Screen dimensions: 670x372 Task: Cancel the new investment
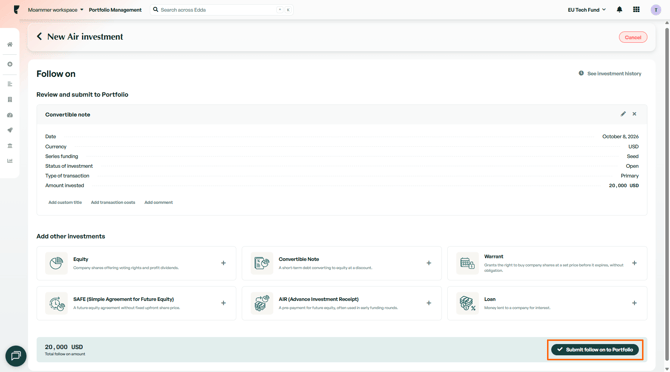click(x=633, y=37)
